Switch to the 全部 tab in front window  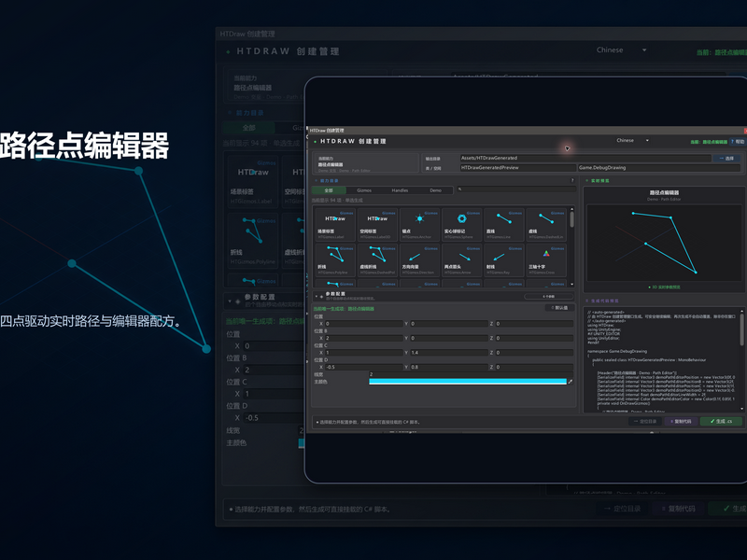(329, 190)
